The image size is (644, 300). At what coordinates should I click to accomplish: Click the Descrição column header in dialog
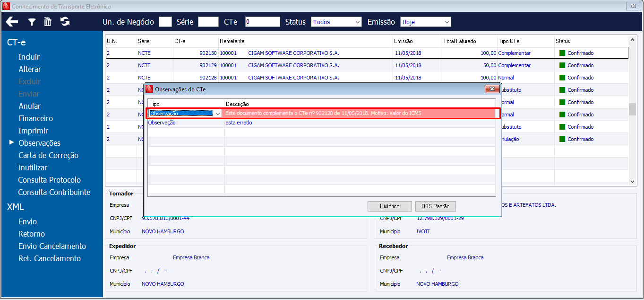click(x=360, y=104)
